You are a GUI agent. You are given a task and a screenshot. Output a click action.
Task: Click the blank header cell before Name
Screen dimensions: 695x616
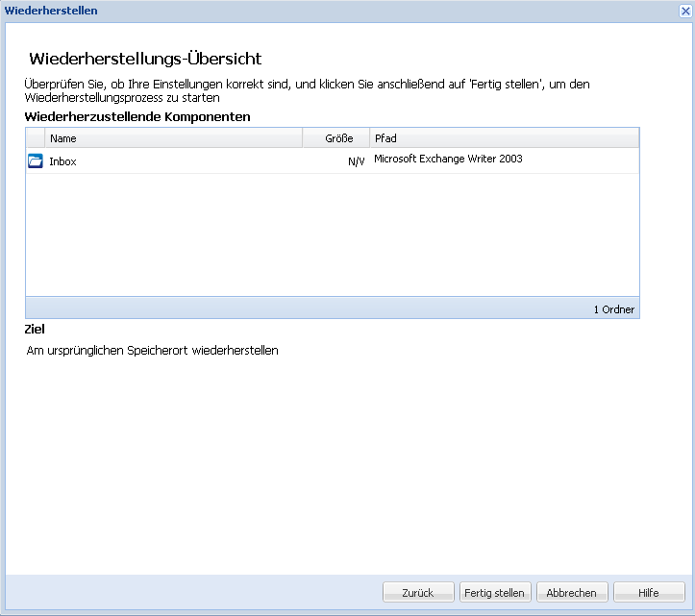point(36,138)
